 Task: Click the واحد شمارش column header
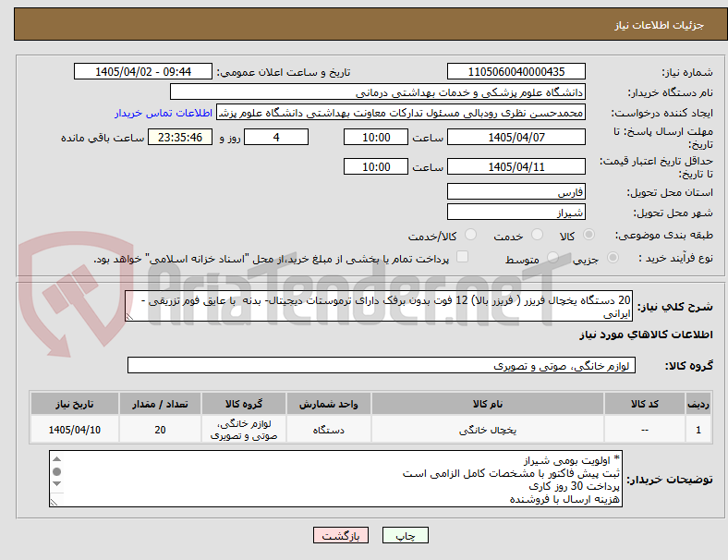point(328,404)
